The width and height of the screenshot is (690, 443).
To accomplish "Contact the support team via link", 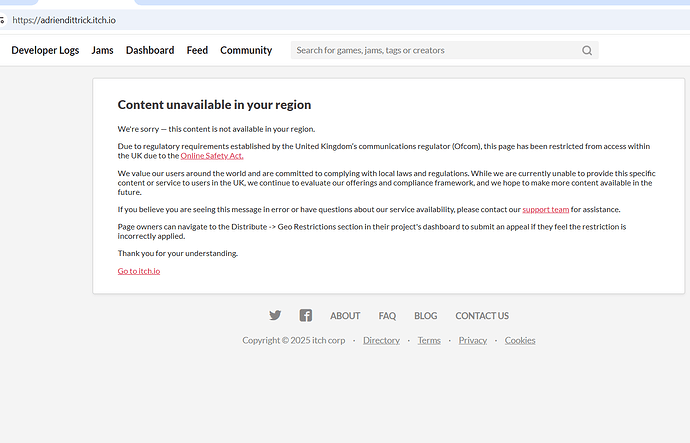I will click(x=545, y=210).
